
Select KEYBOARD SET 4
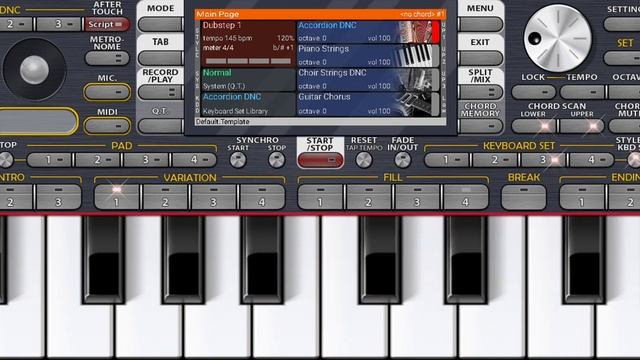click(x=592, y=160)
